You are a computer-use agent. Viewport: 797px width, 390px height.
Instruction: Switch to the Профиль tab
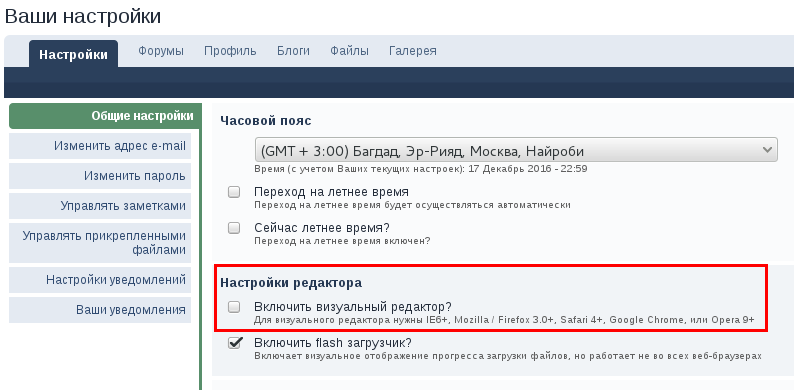(x=230, y=51)
